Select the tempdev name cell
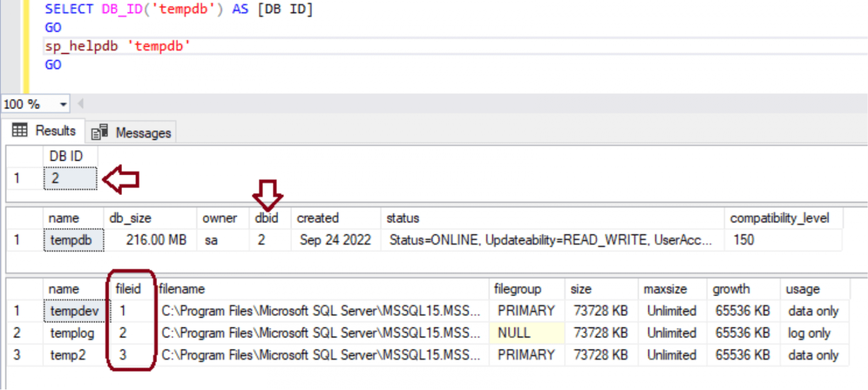The height and width of the screenshot is (390, 868). tap(73, 311)
